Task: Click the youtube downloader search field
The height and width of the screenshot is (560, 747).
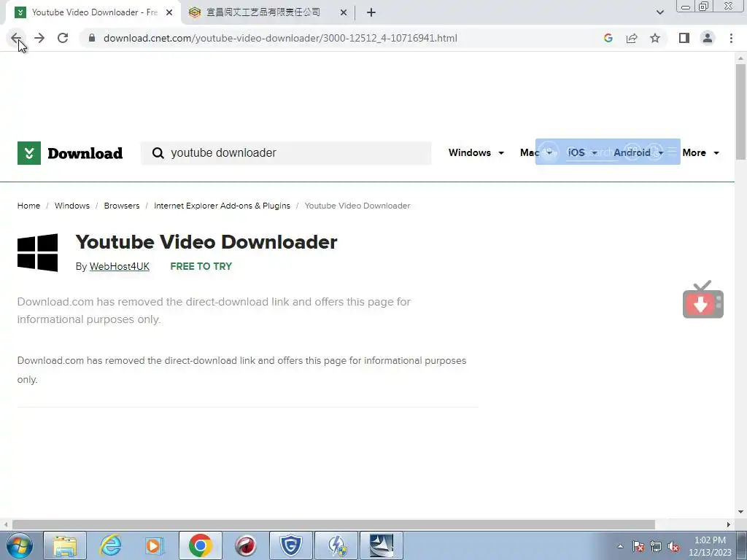Action: 286,153
